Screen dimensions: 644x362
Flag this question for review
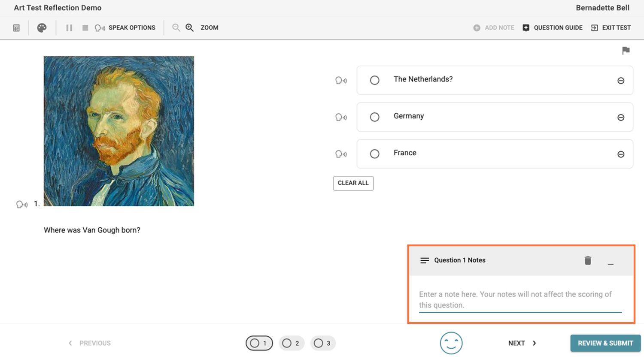(x=626, y=51)
